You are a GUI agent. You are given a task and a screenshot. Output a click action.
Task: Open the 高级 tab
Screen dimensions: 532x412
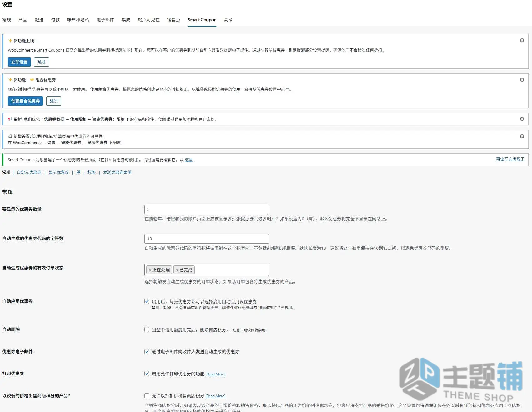click(228, 20)
